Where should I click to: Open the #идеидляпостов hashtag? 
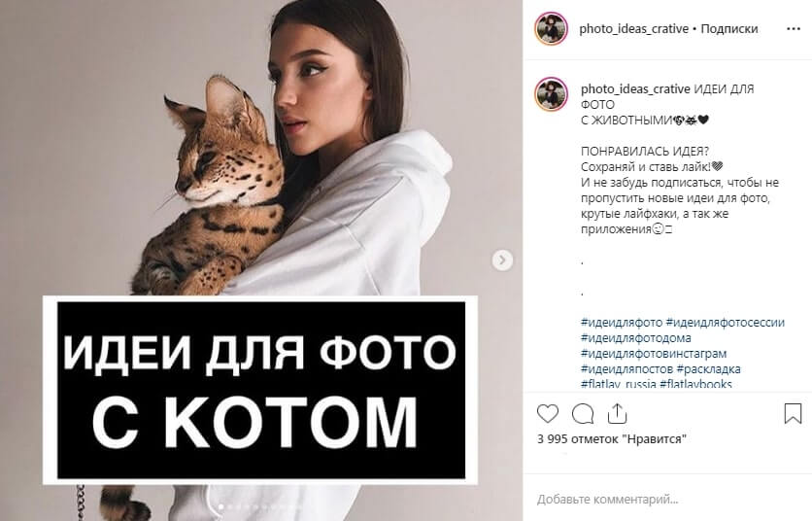click(x=626, y=369)
